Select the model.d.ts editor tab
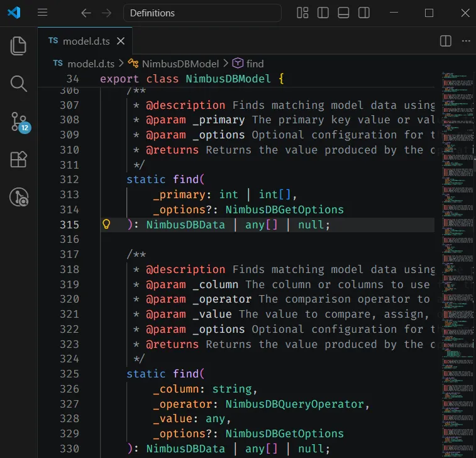 (x=85, y=41)
